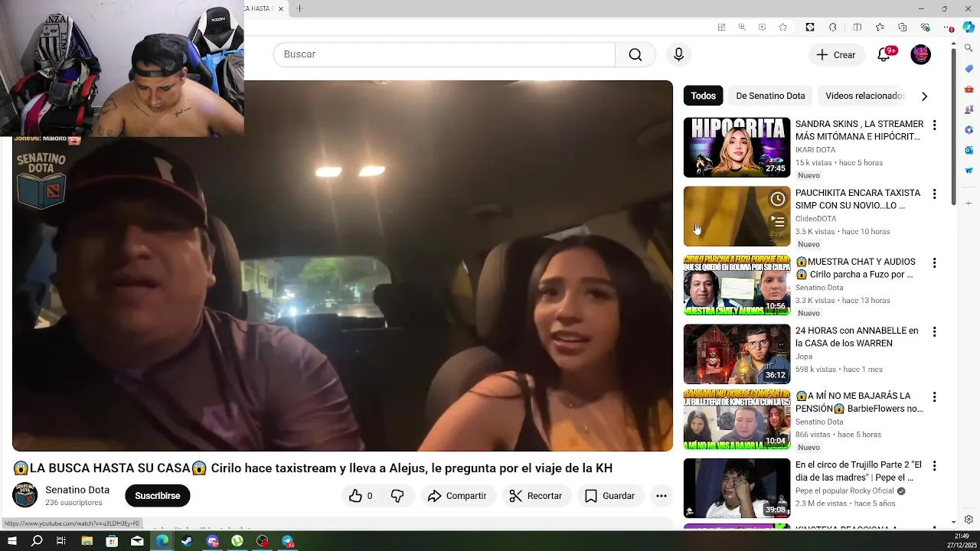Expand more filter chips with the right arrow
Viewport: 980px width, 551px height.
click(x=924, y=96)
